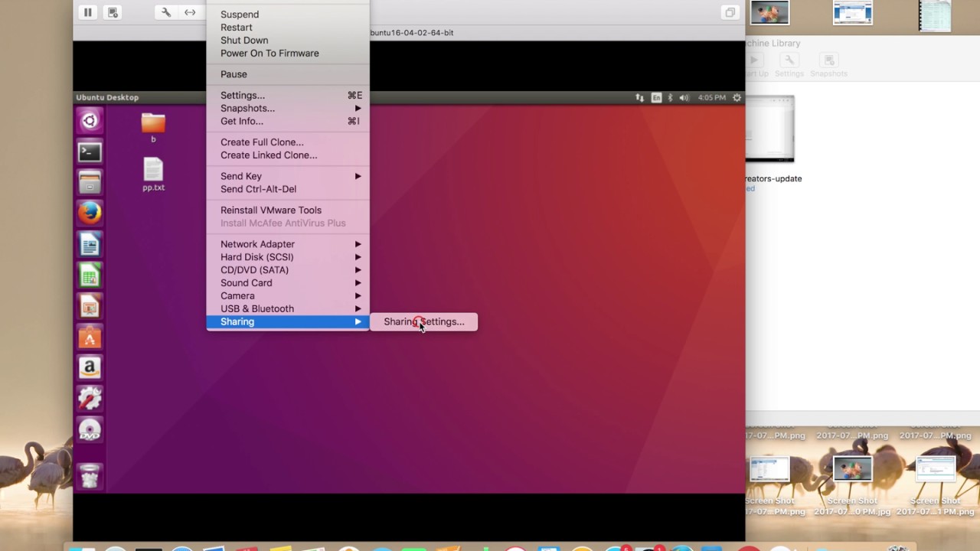Click the Snapshots icon in Machine Library window

click(828, 65)
